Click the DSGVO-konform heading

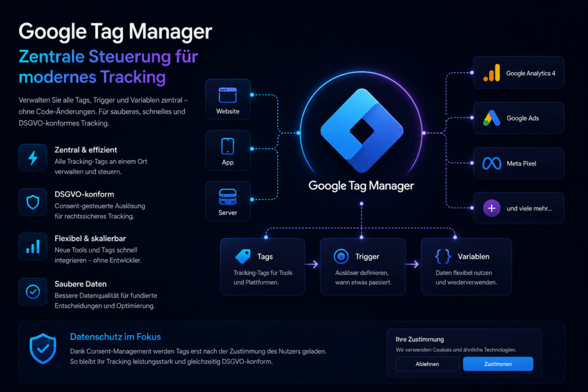(84, 194)
